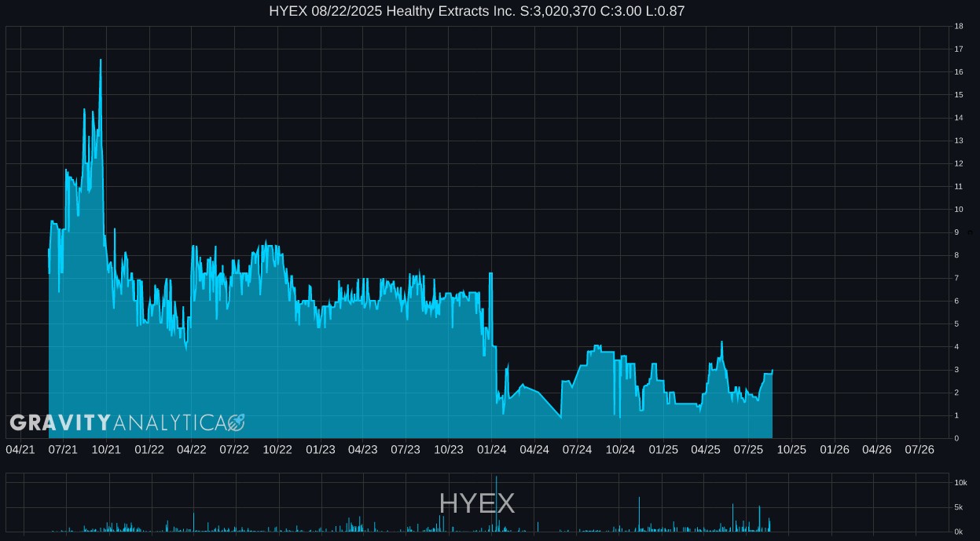This screenshot has width=980, height=541.
Task: Select price axis value 7
Action: pos(956,278)
